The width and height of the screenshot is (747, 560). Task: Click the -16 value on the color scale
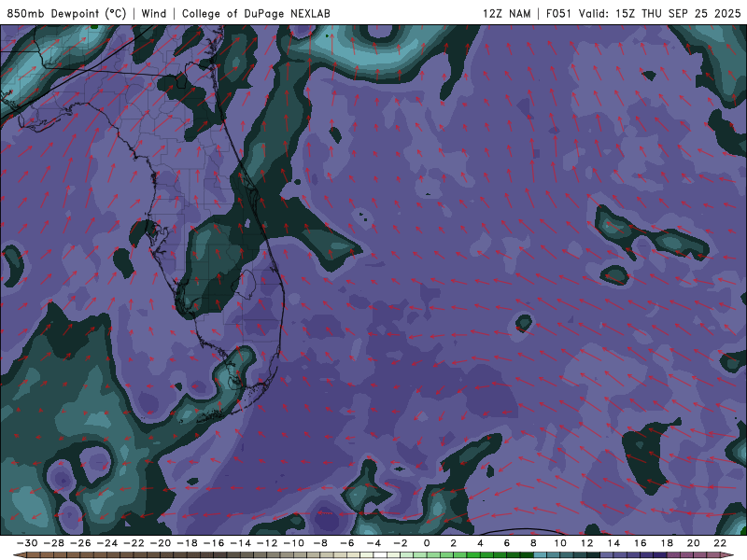pos(214,543)
